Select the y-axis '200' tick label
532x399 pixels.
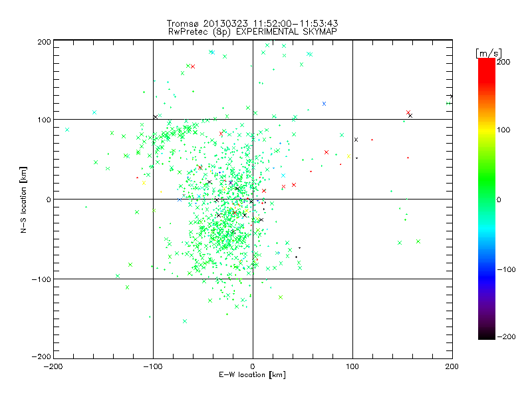click(44, 42)
